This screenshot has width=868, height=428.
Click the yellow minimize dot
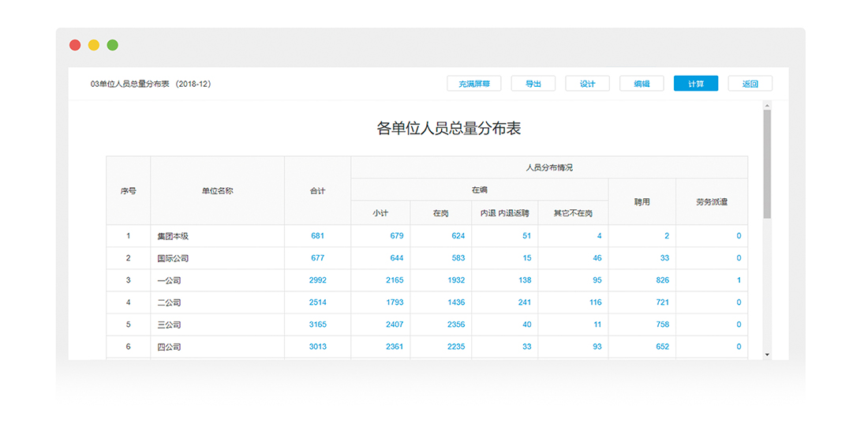[94, 45]
